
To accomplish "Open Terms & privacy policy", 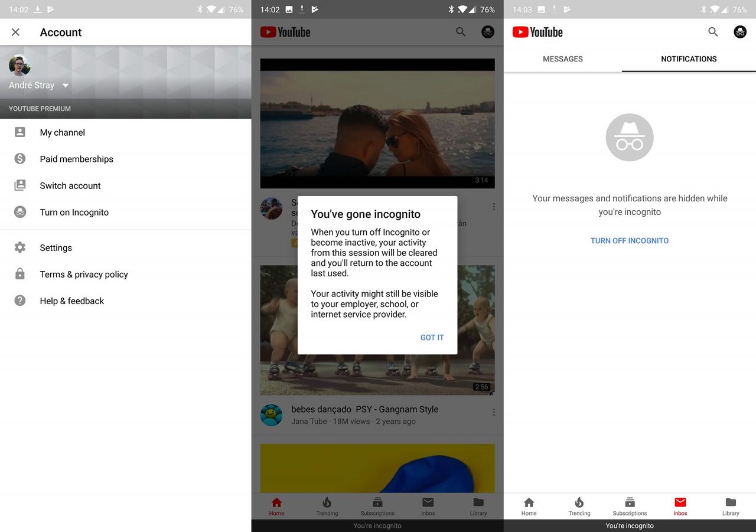I will [125, 274].
